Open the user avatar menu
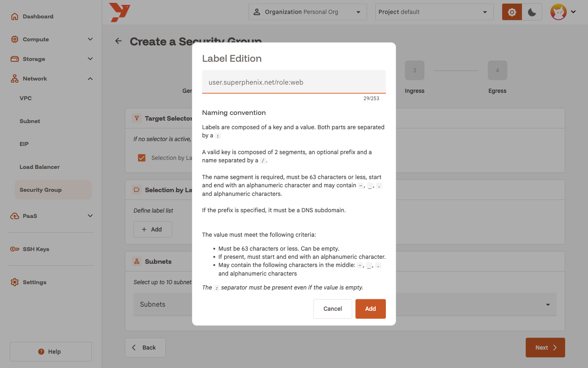588x368 pixels. coord(558,12)
